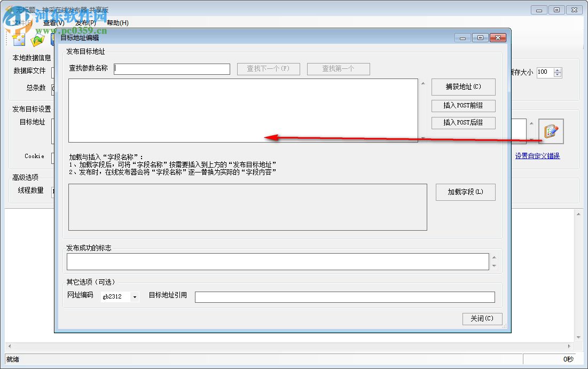This screenshot has height=369, width=588.
Task: Click scroll left arrow of main window horizontal scrollbar
Action: click(10, 346)
